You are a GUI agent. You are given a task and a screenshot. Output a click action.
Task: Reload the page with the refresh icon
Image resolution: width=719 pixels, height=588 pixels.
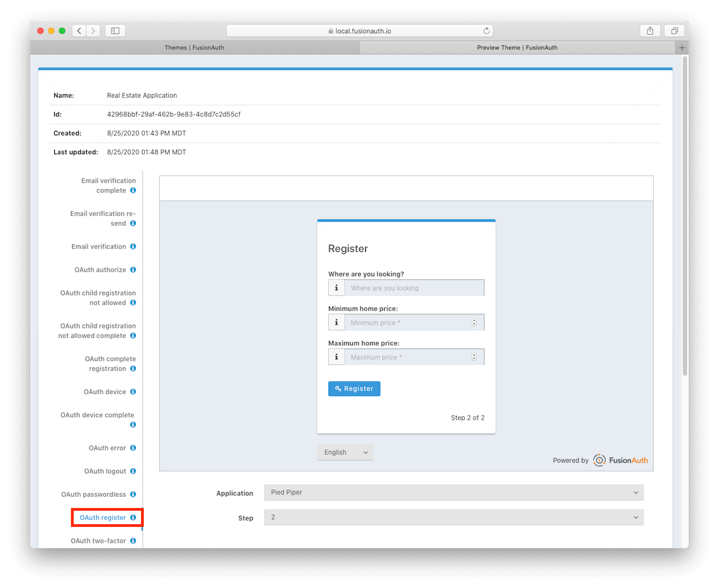coord(486,31)
